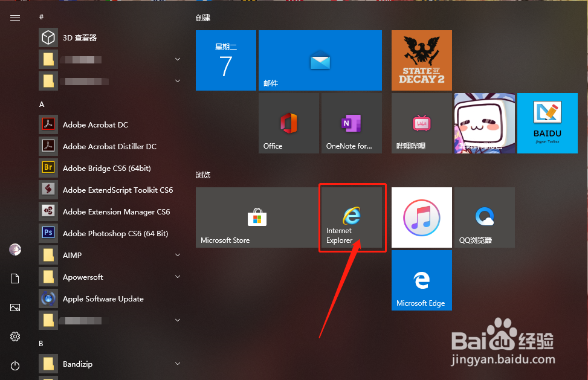Open the hamburger menu in the Start sidebar
The height and width of the screenshot is (380, 588).
pyautogui.click(x=15, y=18)
